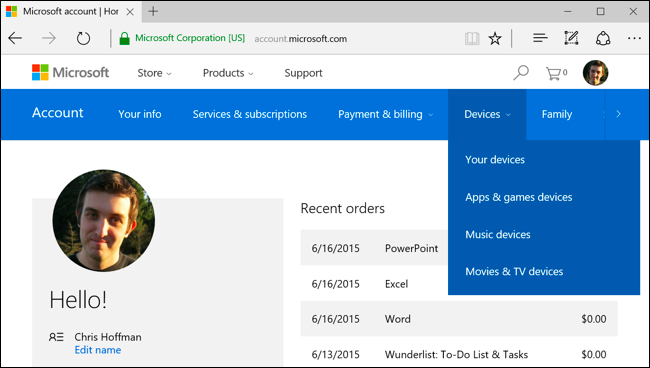Click the Recent orders heading
650x368 pixels.
(x=342, y=208)
